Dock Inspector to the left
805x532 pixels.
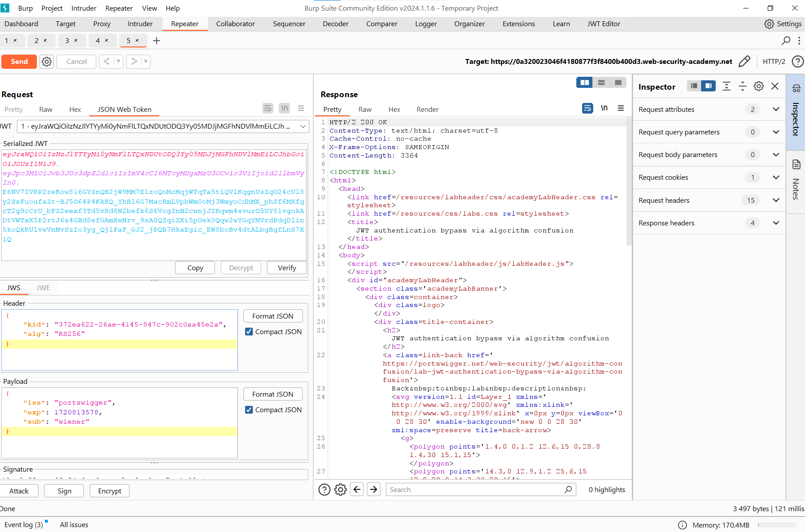pyautogui.click(x=694, y=86)
